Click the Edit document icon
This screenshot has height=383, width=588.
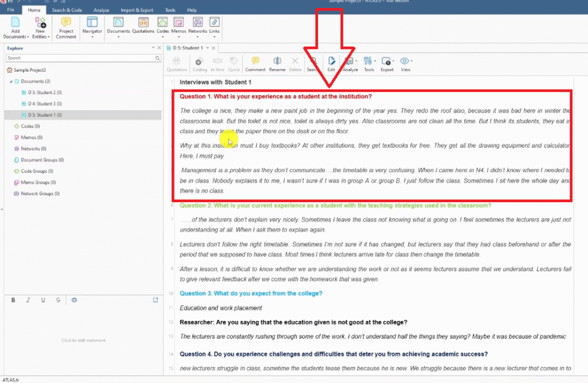(331, 63)
